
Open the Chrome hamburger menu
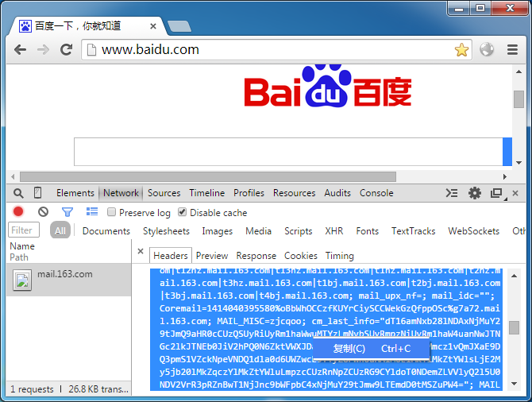pyautogui.click(x=512, y=49)
